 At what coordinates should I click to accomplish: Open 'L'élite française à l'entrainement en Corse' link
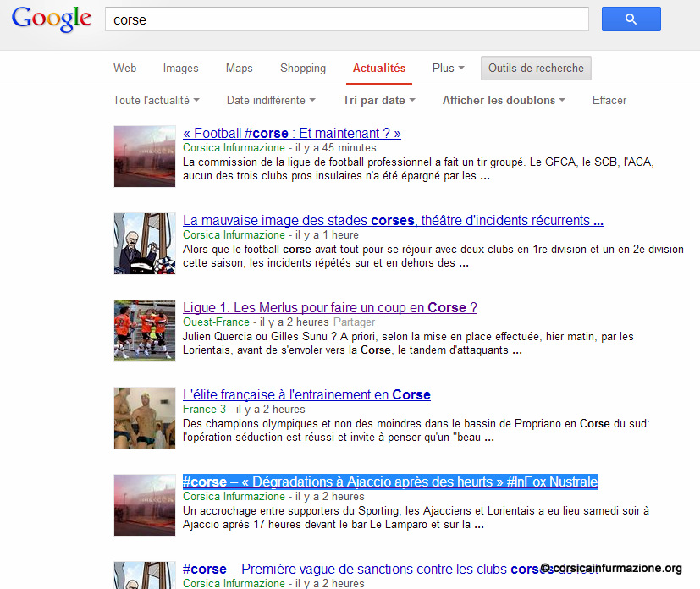306,394
